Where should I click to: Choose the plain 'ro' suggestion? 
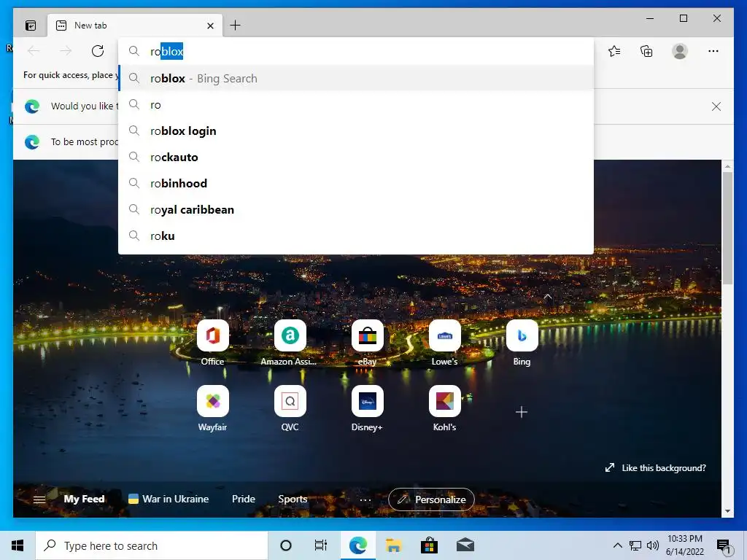tap(356, 105)
